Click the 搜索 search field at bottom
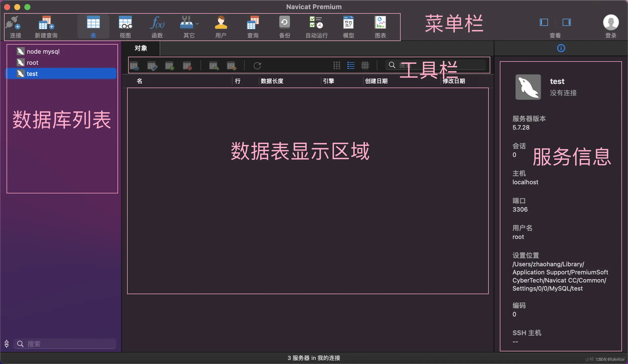The image size is (628, 364). tap(65, 343)
